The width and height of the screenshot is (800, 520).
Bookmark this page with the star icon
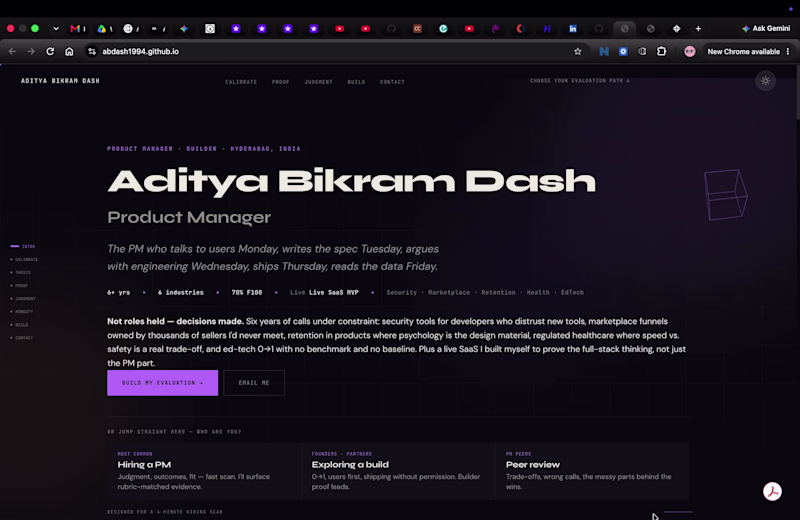coord(578,52)
